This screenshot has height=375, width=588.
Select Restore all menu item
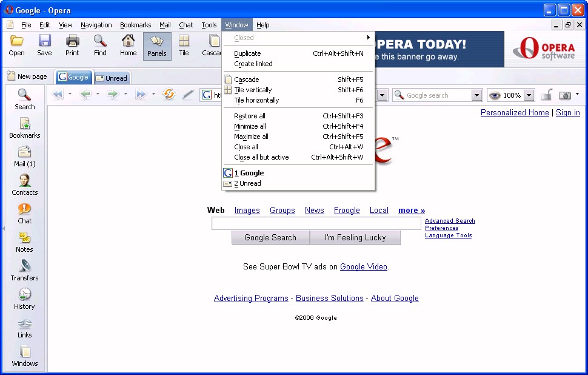point(298,116)
